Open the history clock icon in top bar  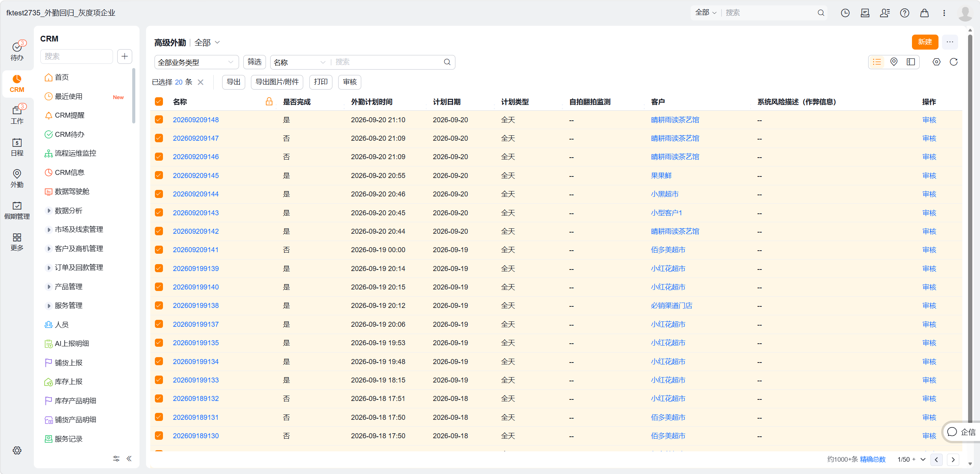coord(845,13)
